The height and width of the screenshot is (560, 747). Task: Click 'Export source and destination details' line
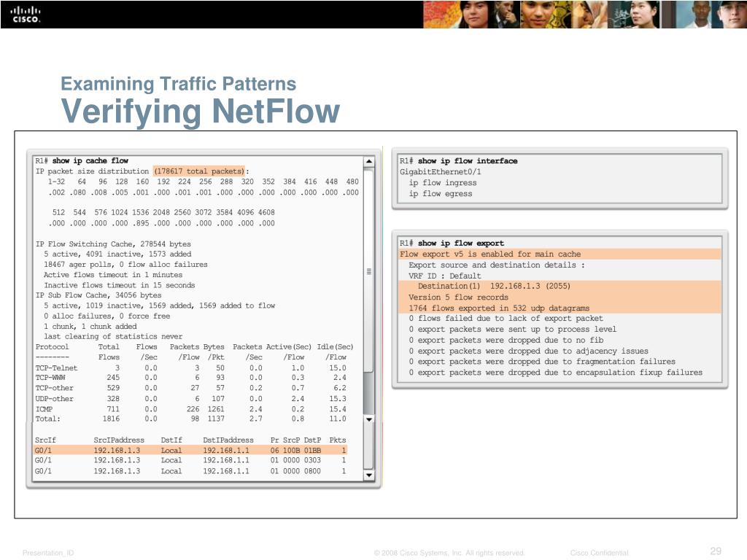point(496,265)
